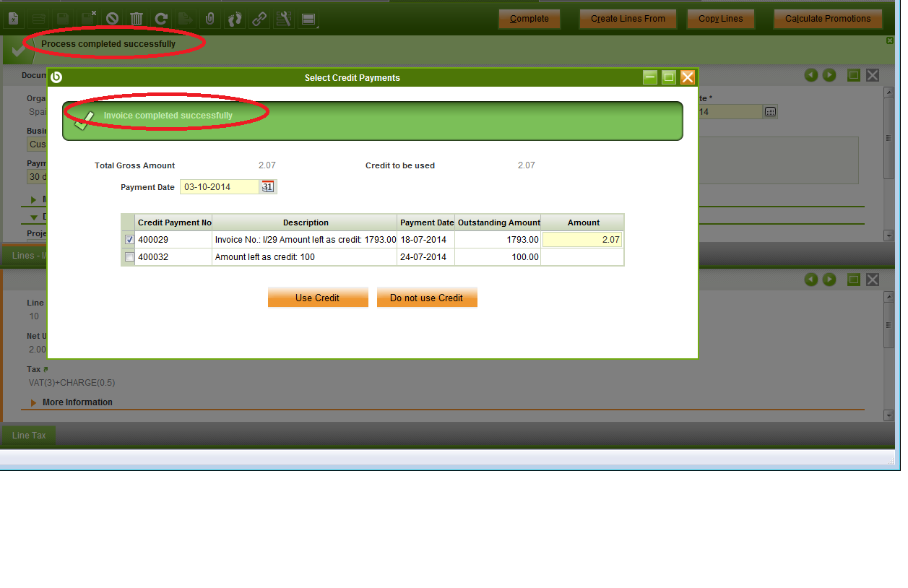Sort by Outstanding Amount column header

pyautogui.click(x=498, y=222)
